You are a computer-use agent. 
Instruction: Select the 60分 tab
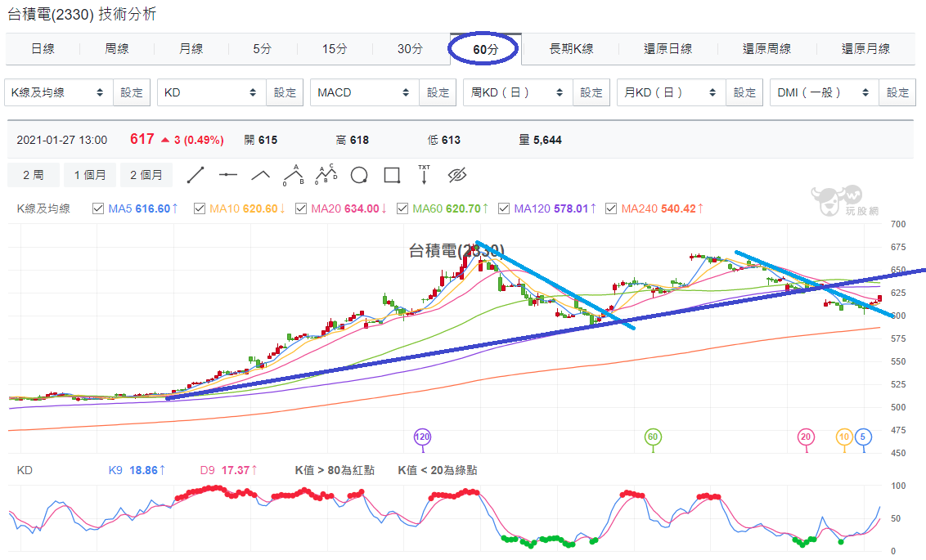pos(485,49)
